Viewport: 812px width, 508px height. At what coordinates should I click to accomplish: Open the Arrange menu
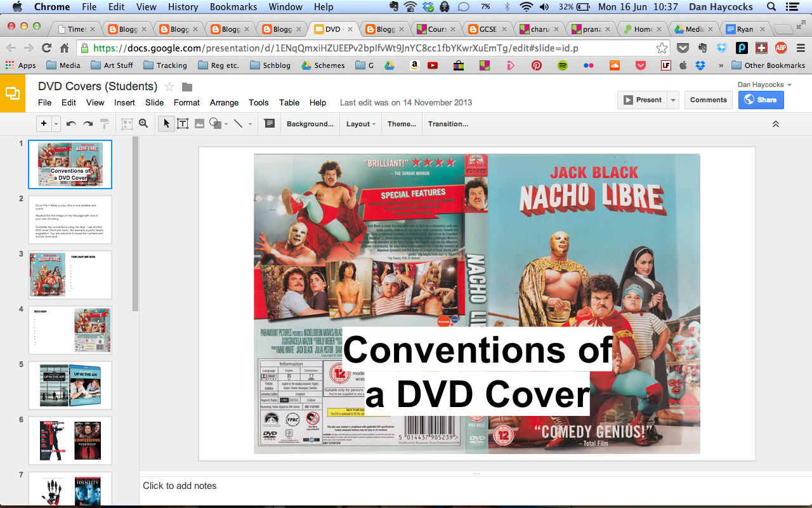coord(224,102)
